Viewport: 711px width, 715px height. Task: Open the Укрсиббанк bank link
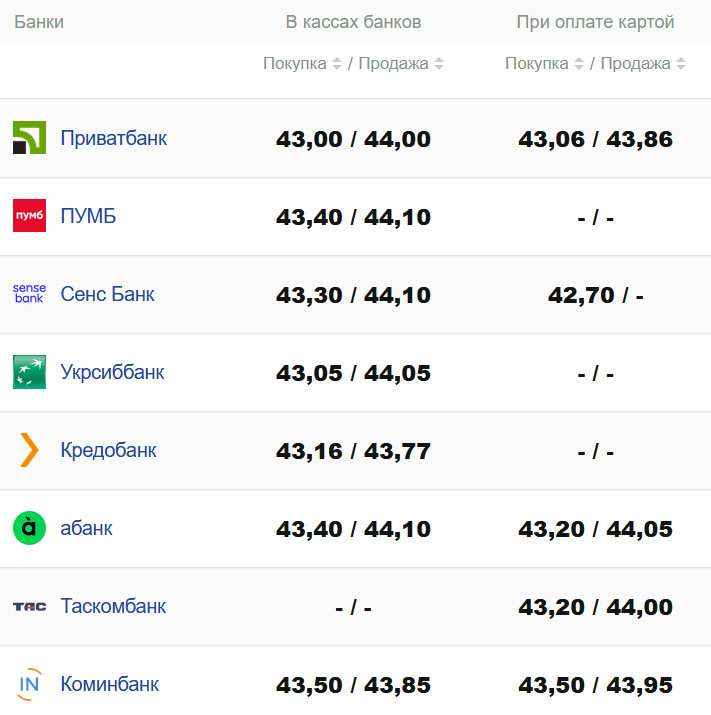pyautogui.click(x=112, y=372)
